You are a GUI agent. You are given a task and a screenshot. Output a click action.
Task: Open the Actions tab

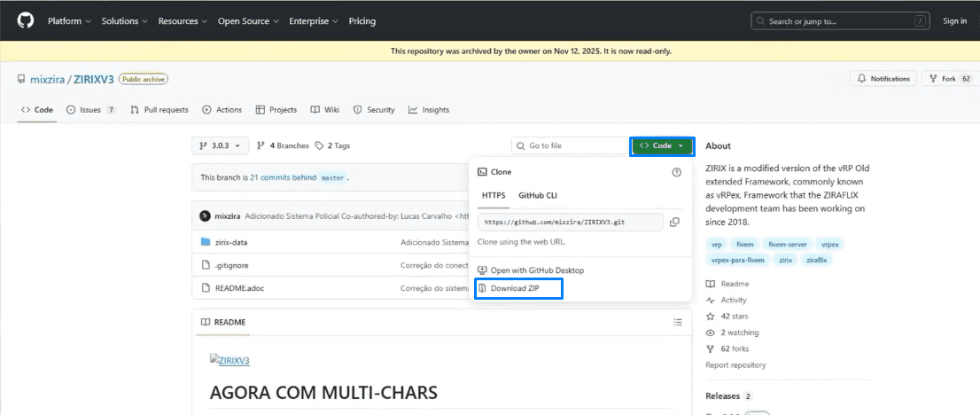[222, 110]
